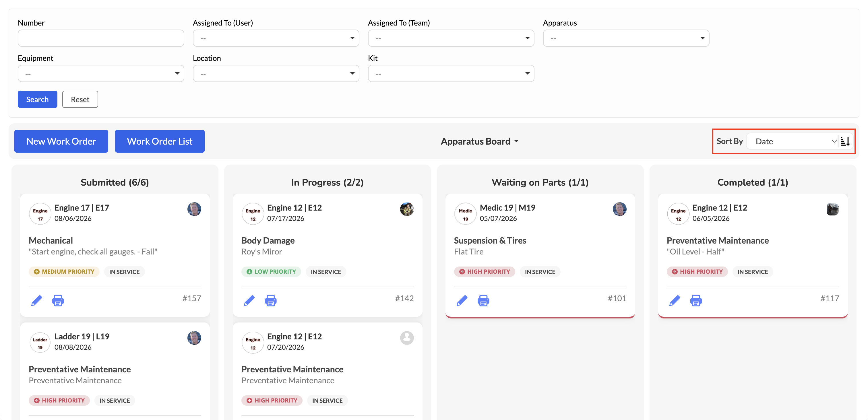
Task: Open the Equipment filter dropdown
Action: [x=101, y=73]
